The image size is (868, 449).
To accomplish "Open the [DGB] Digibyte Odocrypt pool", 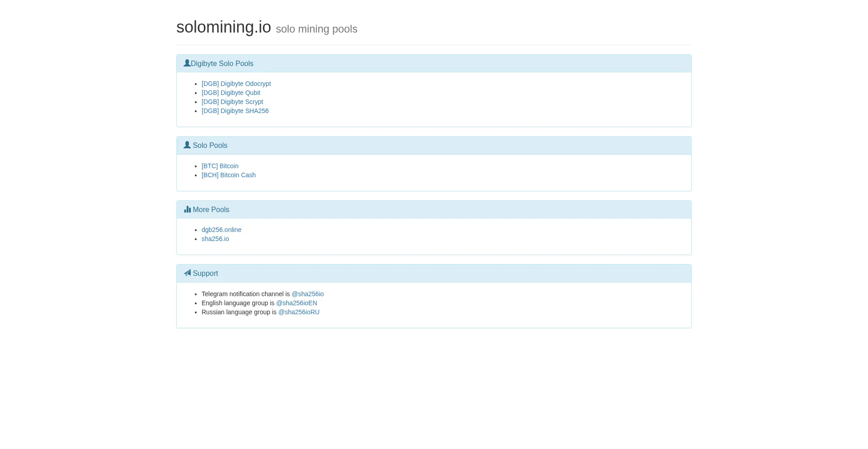I will click(236, 84).
